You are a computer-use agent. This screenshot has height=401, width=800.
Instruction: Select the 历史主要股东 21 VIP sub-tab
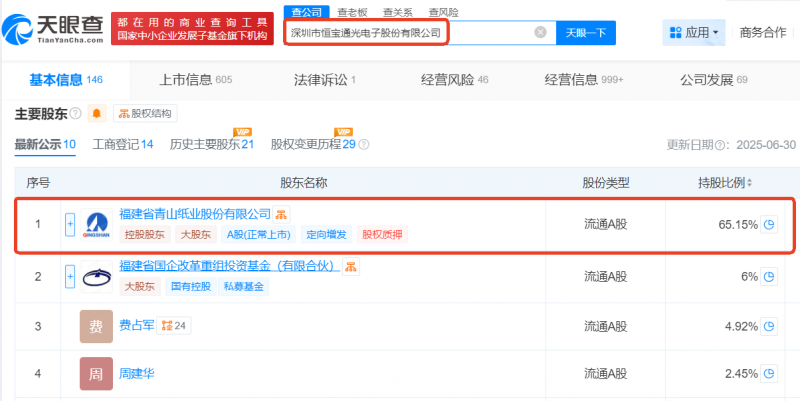212,145
